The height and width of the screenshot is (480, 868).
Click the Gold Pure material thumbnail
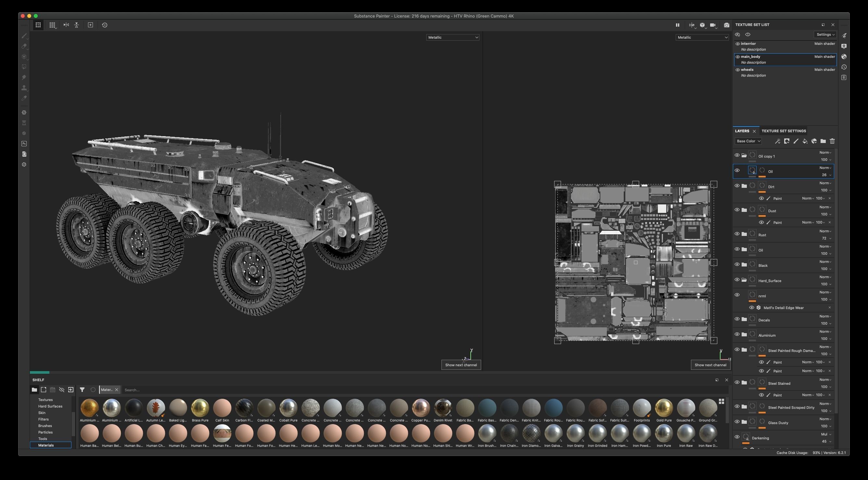(664, 408)
